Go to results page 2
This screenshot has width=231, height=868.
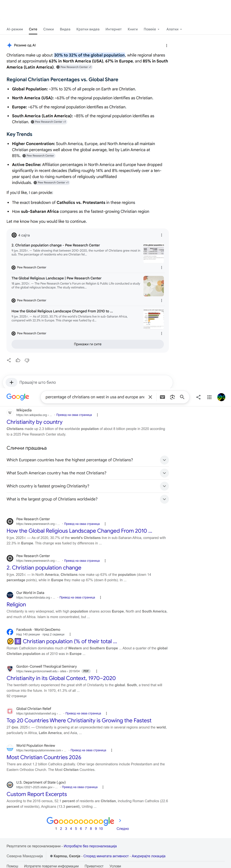click(61, 829)
